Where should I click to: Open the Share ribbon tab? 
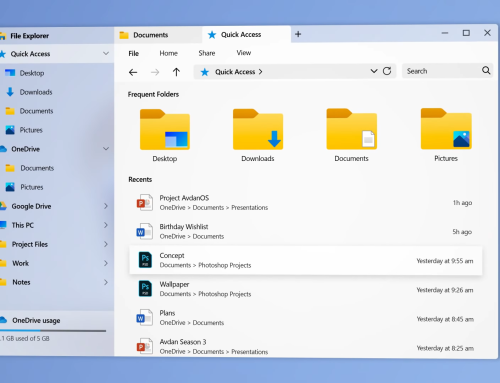click(207, 53)
